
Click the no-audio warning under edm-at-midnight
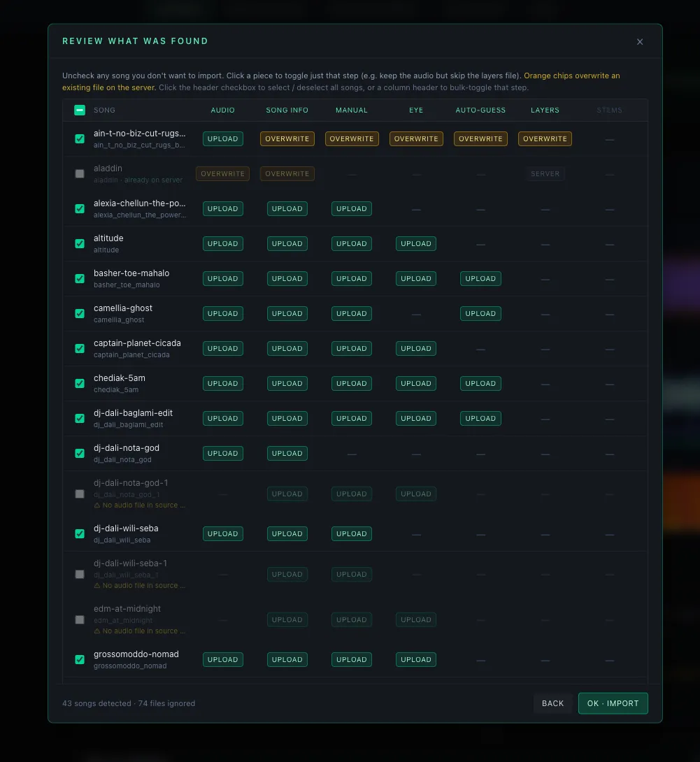[140, 631]
